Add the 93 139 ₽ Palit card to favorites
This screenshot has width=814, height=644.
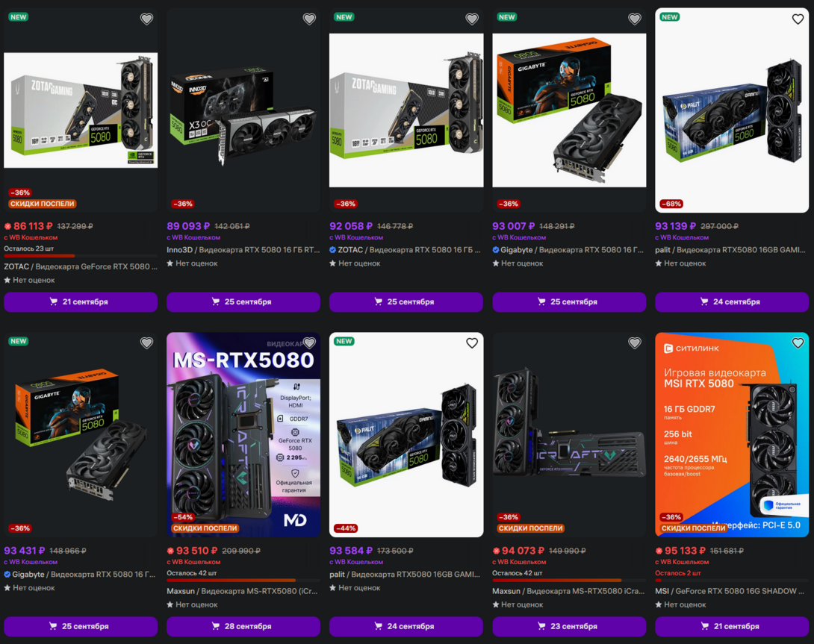[798, 19]
